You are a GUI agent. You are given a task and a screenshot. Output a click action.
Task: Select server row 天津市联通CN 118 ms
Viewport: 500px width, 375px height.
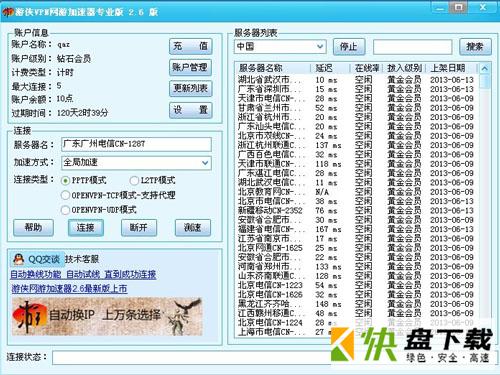(356, 164)
